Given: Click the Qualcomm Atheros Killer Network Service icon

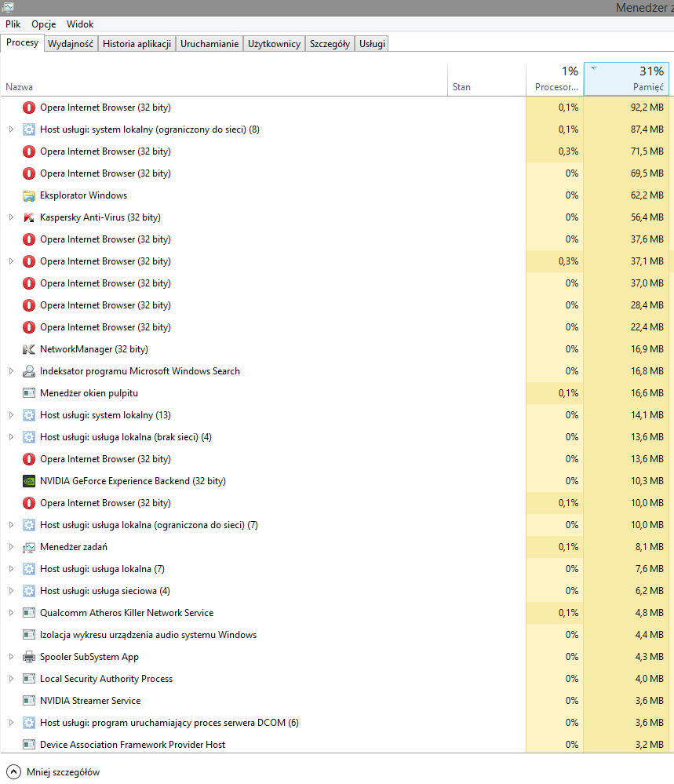Looking at the screenshot, I should tap(29, 613).
